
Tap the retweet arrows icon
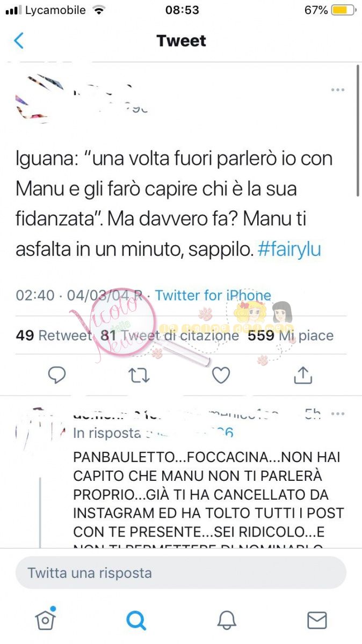click(x=139, y=375)
